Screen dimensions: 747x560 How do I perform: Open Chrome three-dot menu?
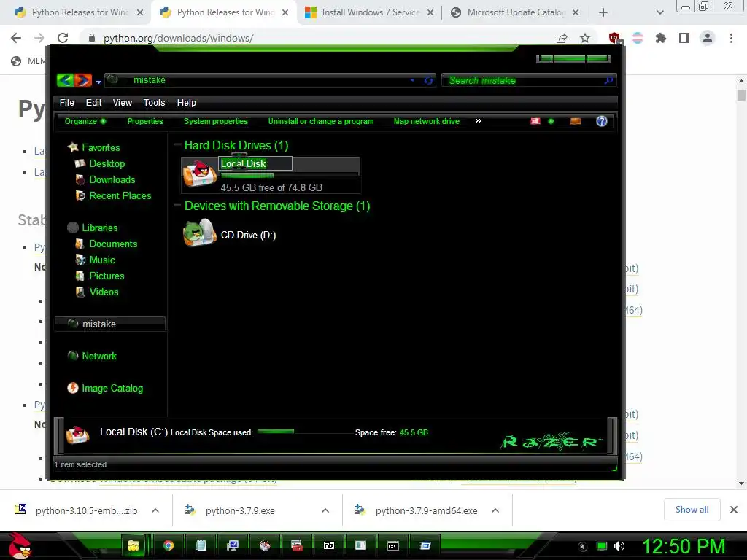731,38
